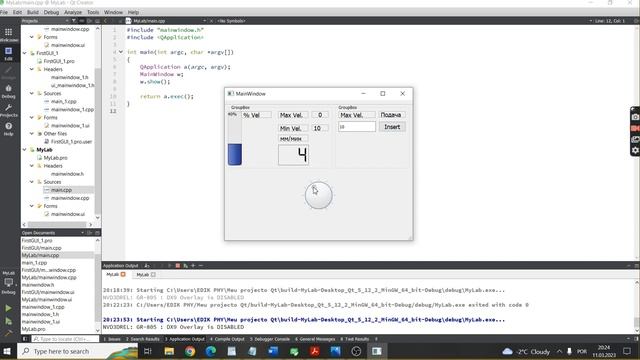The image size is (640, 360).
Task: Re-run application from output toolbar
Action: click(185, 266)
